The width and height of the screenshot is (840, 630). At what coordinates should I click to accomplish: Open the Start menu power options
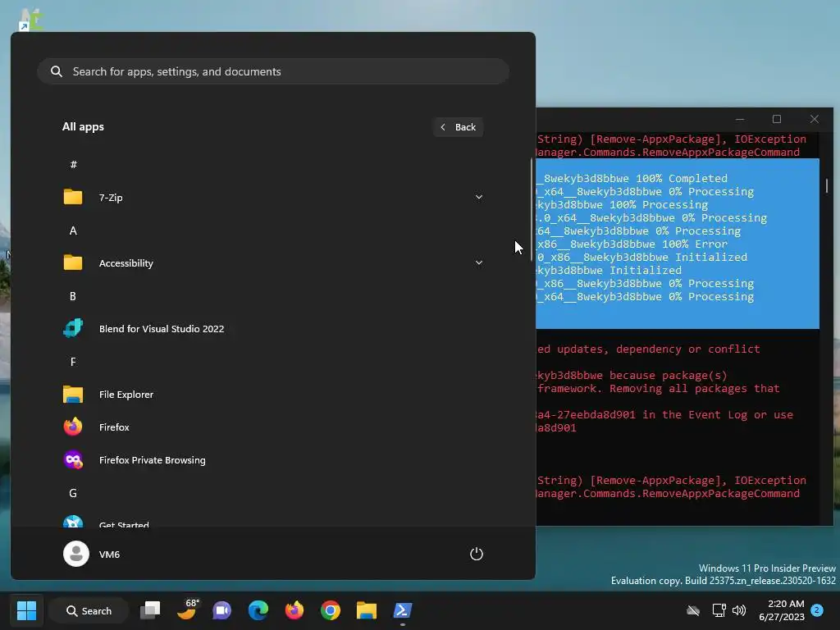(x=477, y=554)
